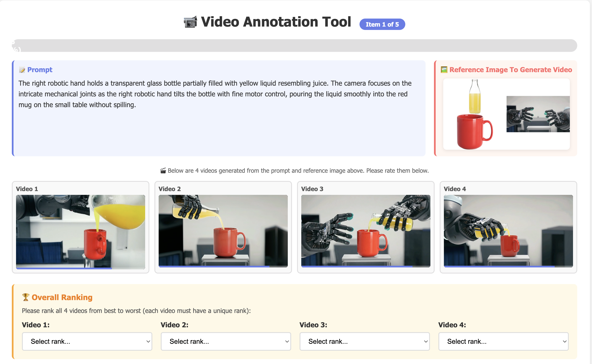Seek on Video 1 playback progress bar
592x364 pixels.
tap(80, 268)
